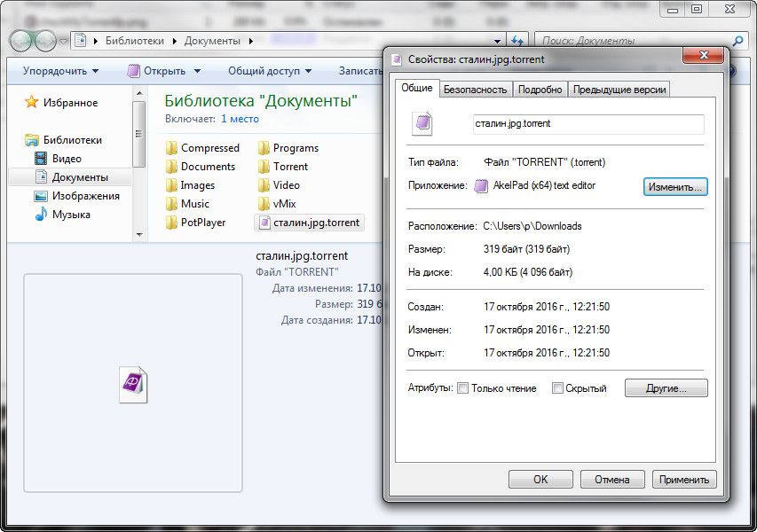This screenshot has width=757, height=532.
Task: Switch to the Предыдущие версии tab
Action: click(x=619, y=90)
